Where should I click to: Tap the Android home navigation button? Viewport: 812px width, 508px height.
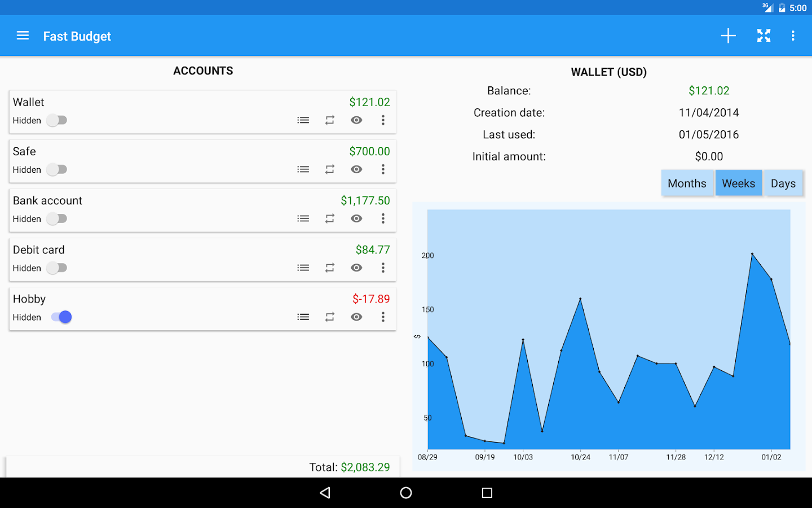coord(406,493)
